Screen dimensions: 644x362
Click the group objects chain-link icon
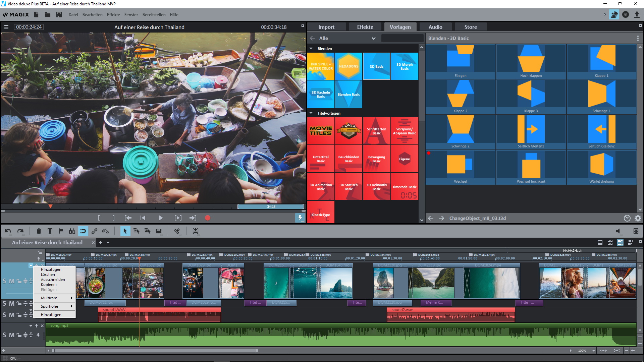coord(94,231)
